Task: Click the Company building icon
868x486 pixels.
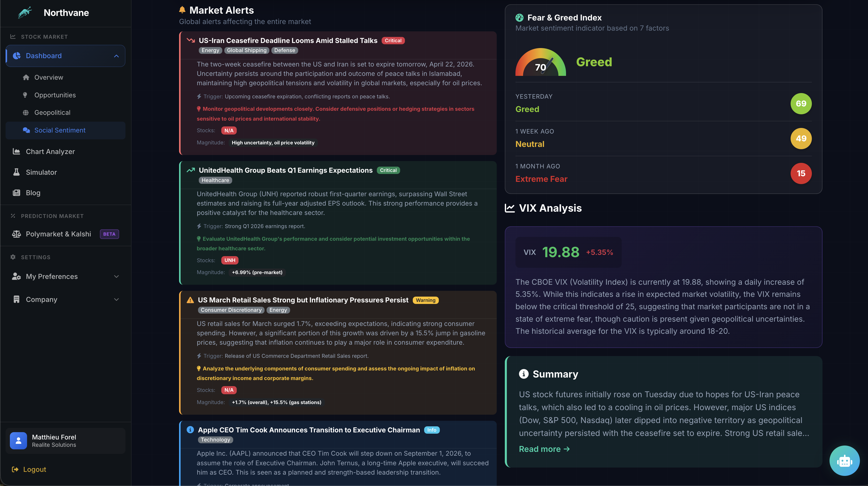Action: (16, 299)
